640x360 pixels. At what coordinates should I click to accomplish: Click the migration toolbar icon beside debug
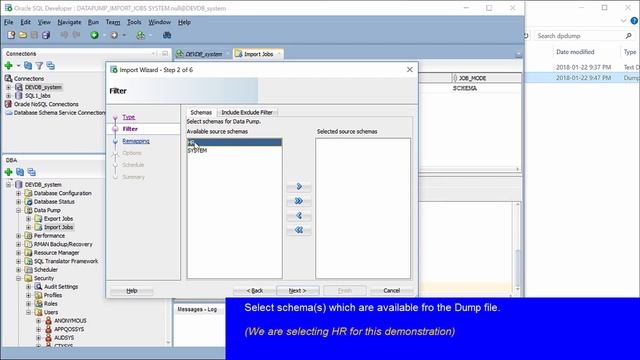[x=141, y=35]
